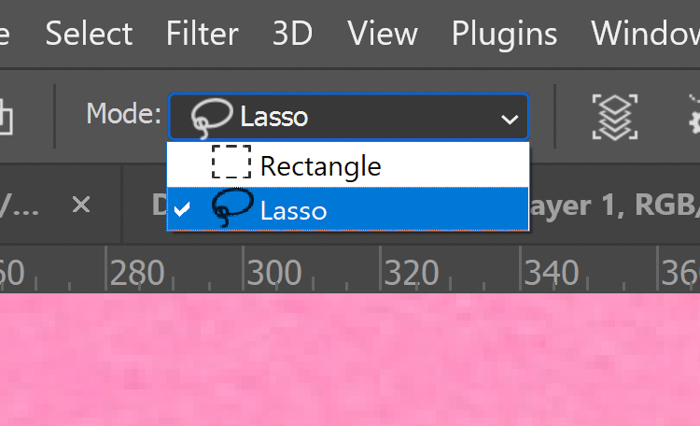Click the Lasso icon inside the Mode box
The height and width of the screenshot is (426, 700).
click(x=210, y=116)
